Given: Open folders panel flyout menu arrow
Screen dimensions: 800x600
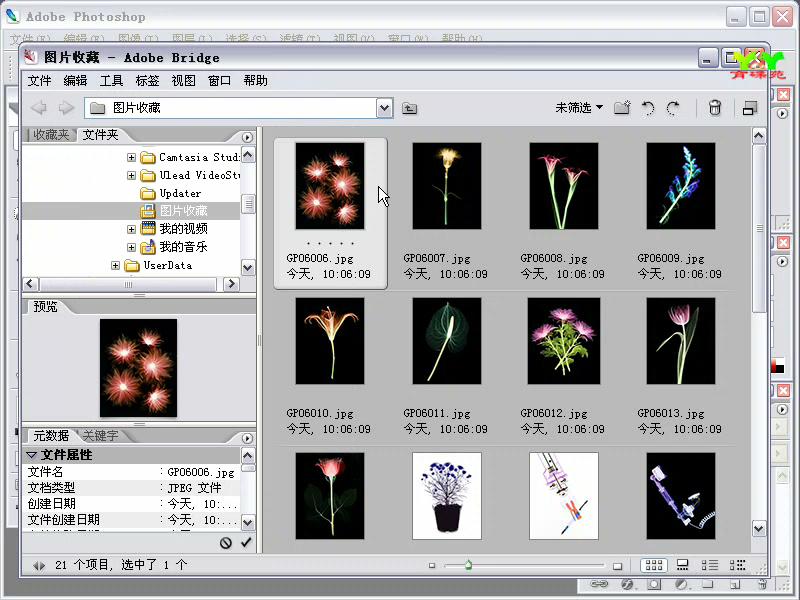Looking at the screenshot, I should pyautogui.click(x=247, y=137).
